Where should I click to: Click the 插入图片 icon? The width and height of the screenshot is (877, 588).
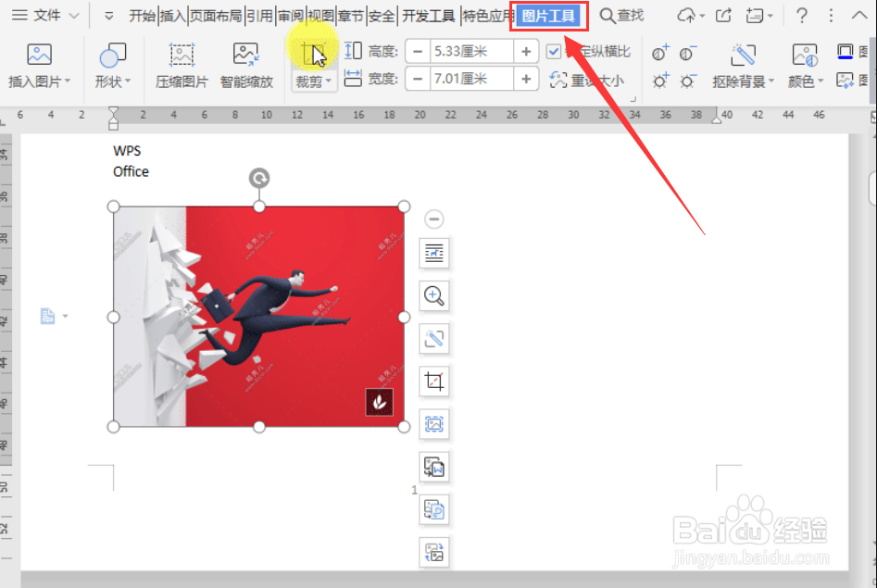(x=39, y=55)
